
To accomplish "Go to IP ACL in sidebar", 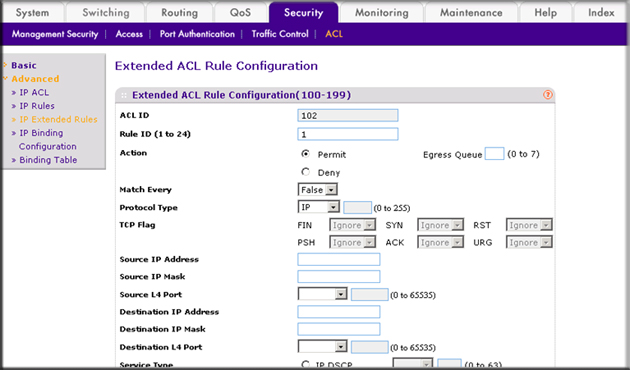I will click(34, 92).
